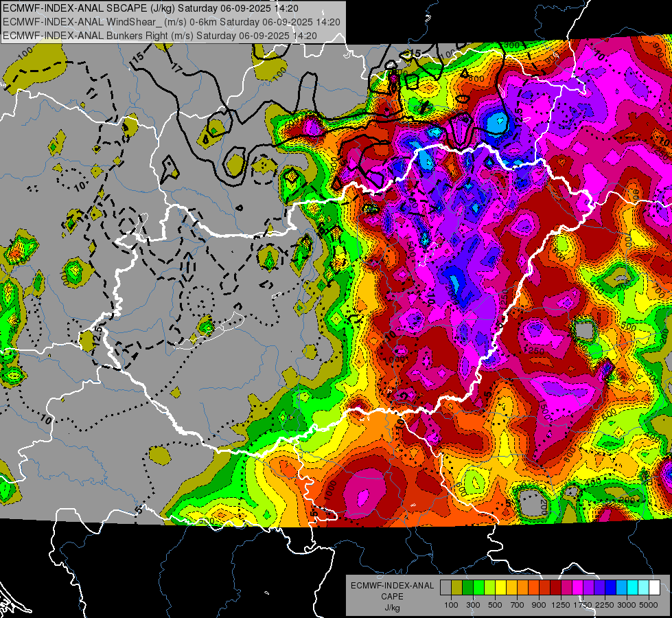The height and width of the screenshot is (618, 672).
Task: Click the J/kg unit label in legend
Action: click(x=392, y=608)
